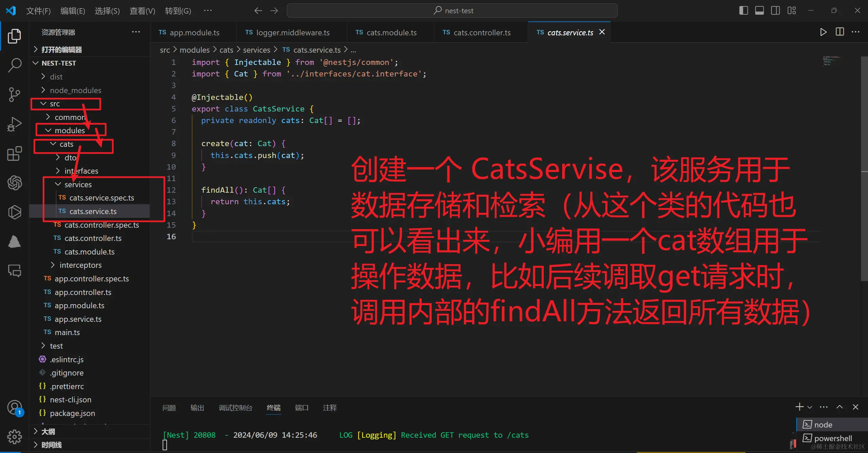Switch to cats.module.ts editor tab

point(390,32)
